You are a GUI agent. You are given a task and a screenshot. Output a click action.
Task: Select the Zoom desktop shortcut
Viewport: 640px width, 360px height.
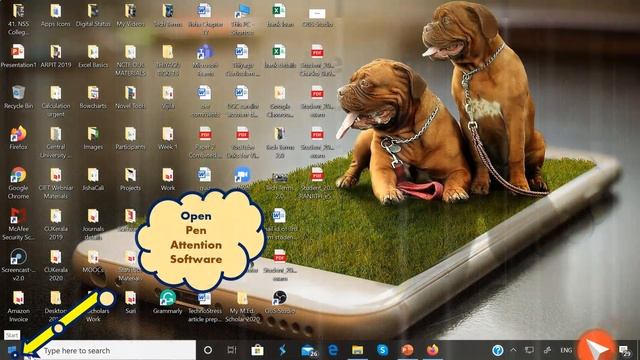(242, 179)
